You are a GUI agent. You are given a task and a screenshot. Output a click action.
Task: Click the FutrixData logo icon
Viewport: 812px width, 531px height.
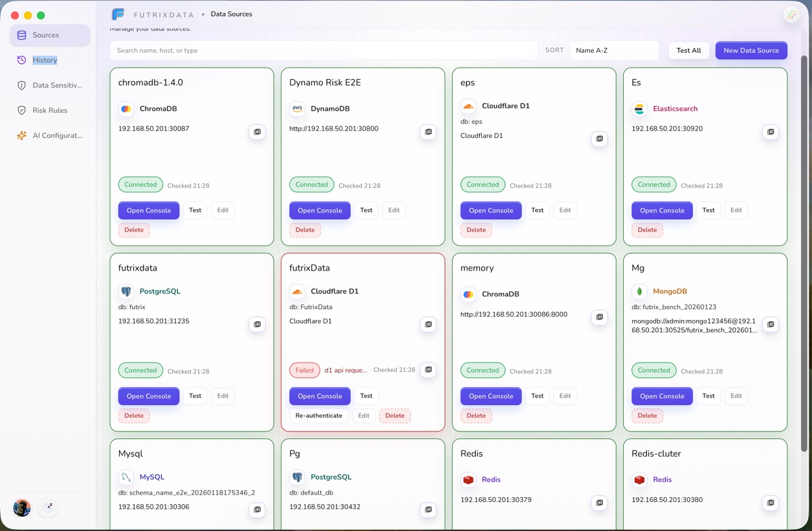pos(118,14)
